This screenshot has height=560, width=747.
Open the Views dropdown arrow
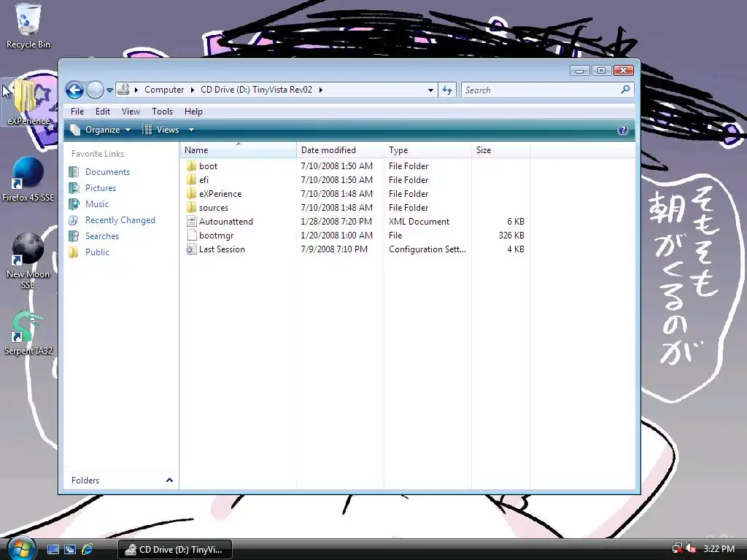point(191,130)
